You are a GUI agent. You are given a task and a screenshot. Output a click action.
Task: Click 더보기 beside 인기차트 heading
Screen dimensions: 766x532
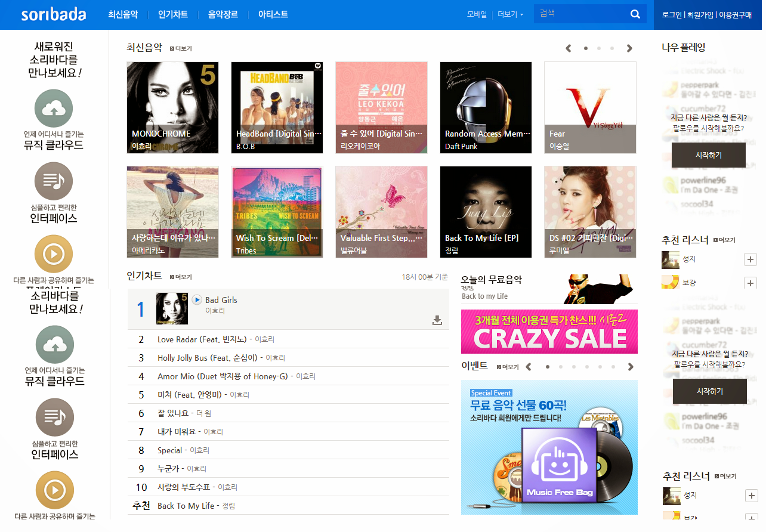(x=181, y=277)
